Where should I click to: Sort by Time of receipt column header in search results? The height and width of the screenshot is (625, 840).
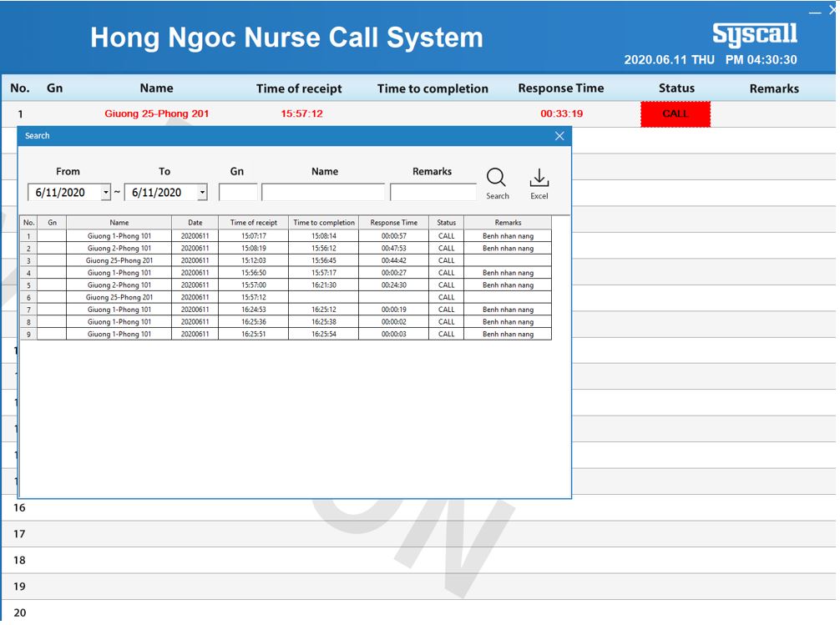click(254, 223)
